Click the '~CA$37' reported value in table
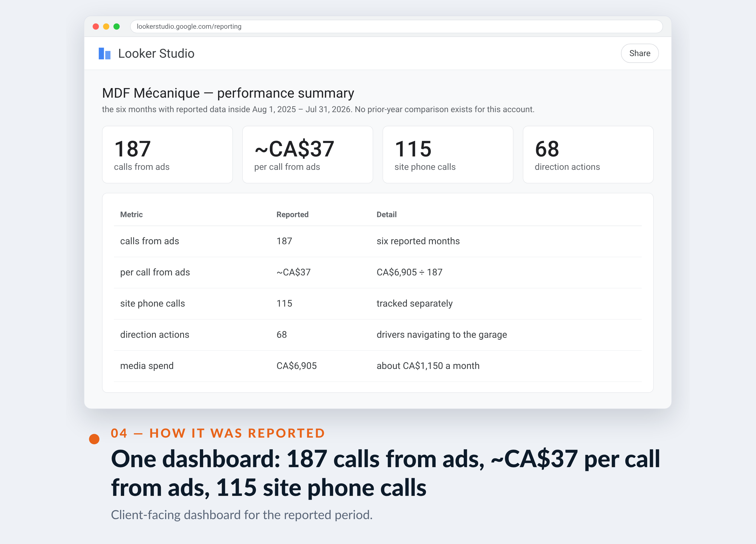Viewport: 756px width, 544px height. pyautogui.click(x=293, y=272)
